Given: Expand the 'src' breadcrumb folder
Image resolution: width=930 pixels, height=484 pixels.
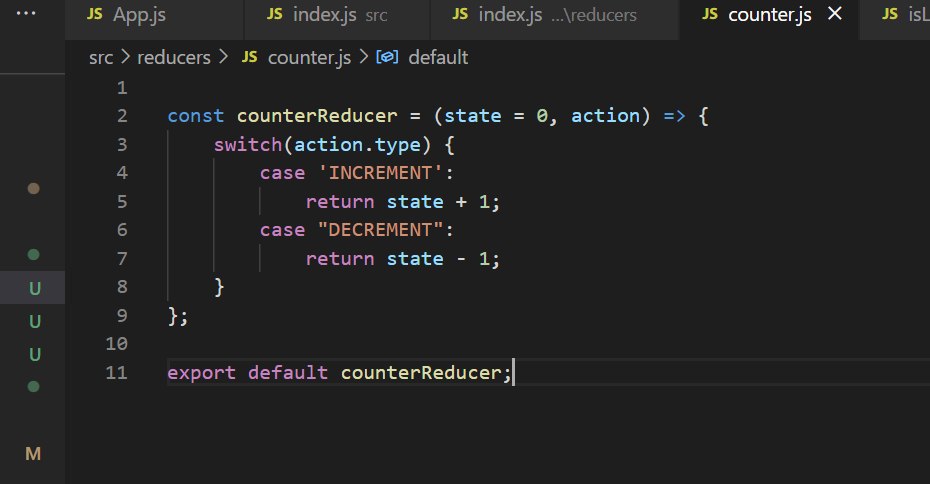Looking at the screenshot, I should tap(100, 58).
